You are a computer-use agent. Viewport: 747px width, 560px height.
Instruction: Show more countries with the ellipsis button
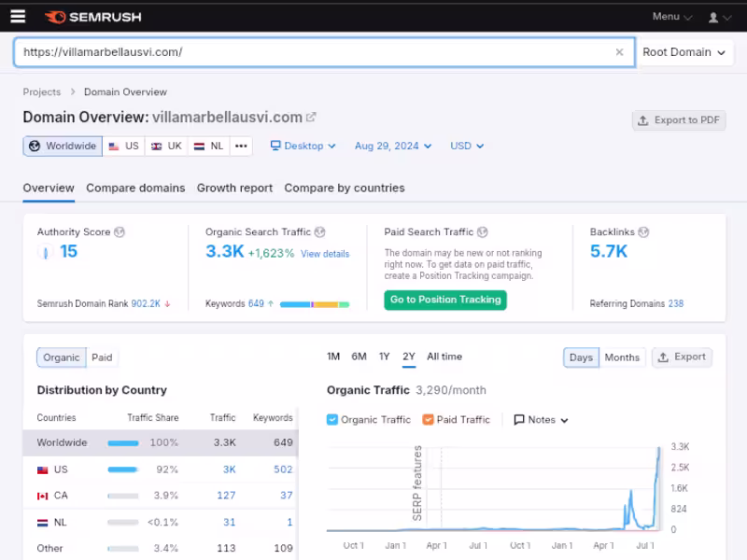click(x=241, y=147)
